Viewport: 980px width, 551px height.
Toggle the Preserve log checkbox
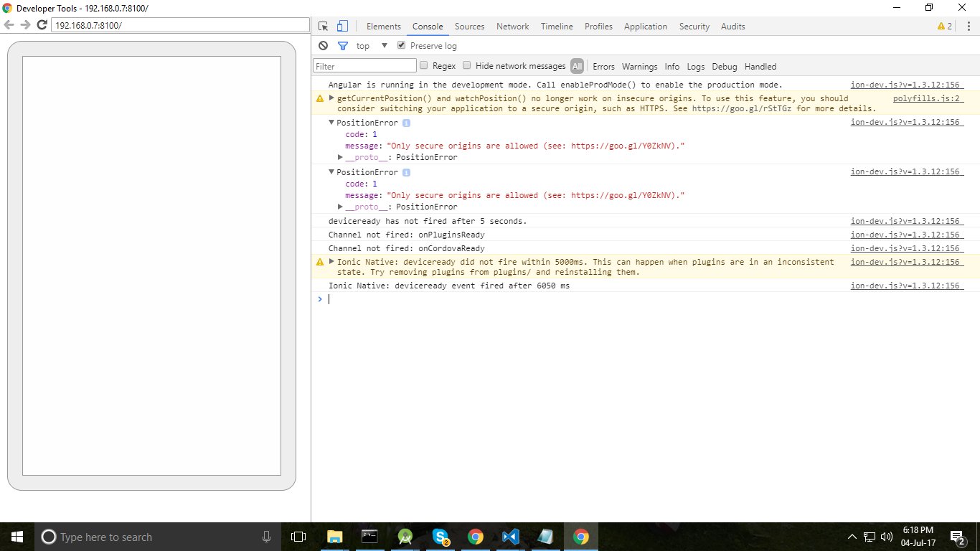401,45
